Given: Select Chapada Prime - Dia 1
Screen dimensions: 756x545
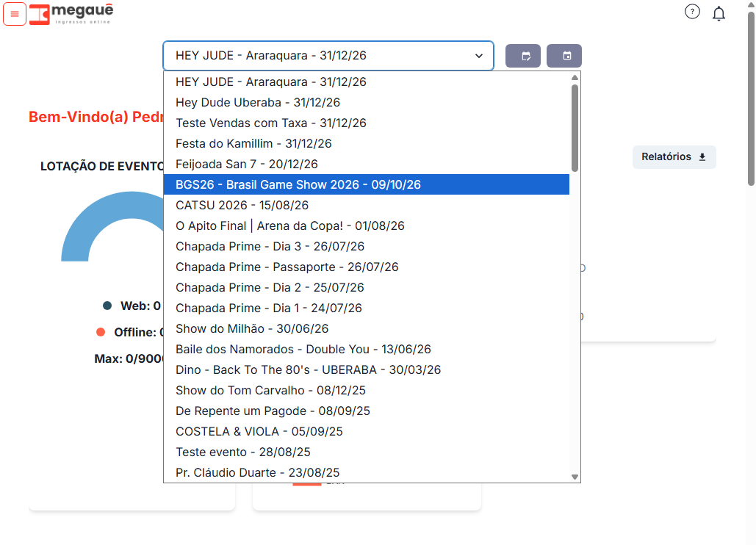Looking at the screenshot, I should click(367, 308).
